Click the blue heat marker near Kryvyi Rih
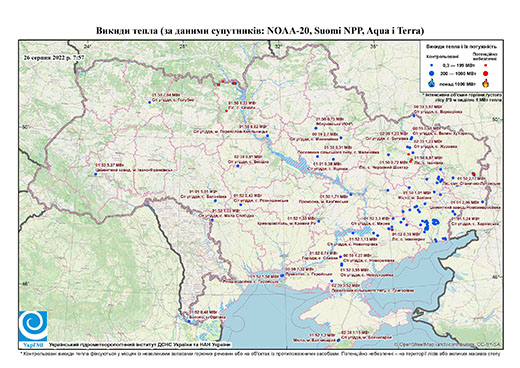 [319, 221]
